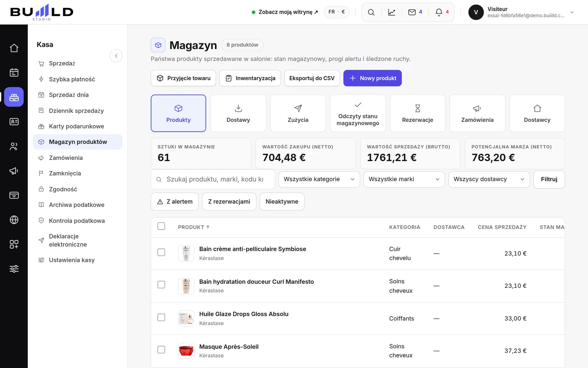The image size is (588, 368).
Task: Tick the select-all checkbox in table header
Action: [161, 226]
